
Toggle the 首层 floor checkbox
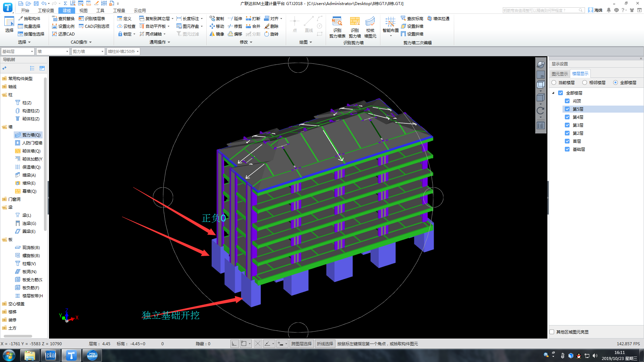[x=567, y=141]
